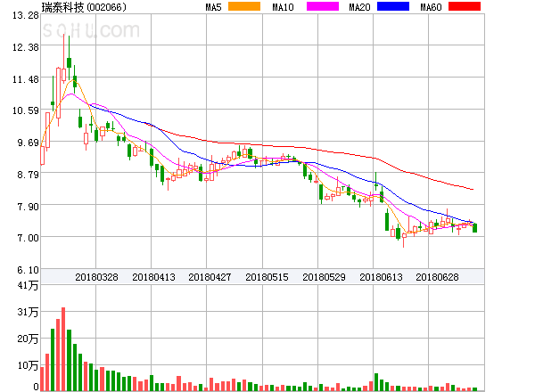Click the blue MA20 legend swatch
Image resolution: width=535 pixels, height=392 pixels.
(393, 6)
